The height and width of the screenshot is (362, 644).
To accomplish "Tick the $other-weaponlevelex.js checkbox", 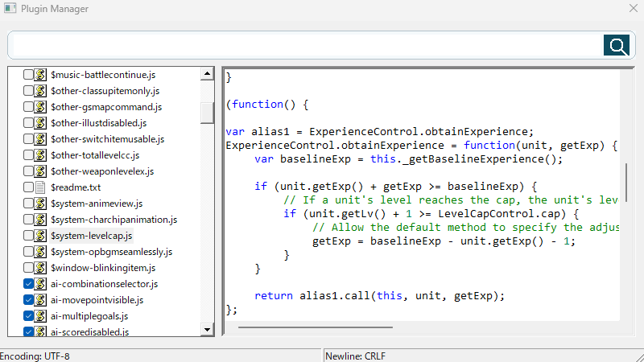I will click(x=28, y=171).
